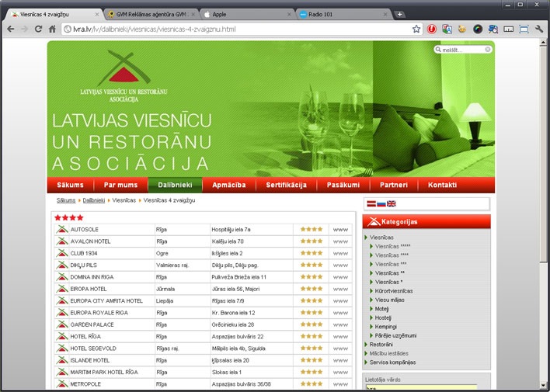
Task: Click the logo icon beside AUTOSOLE
Action: click(62, 229)
